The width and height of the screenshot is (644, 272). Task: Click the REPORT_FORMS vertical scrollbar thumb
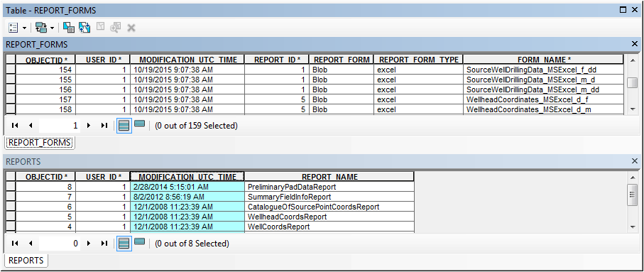632,82
